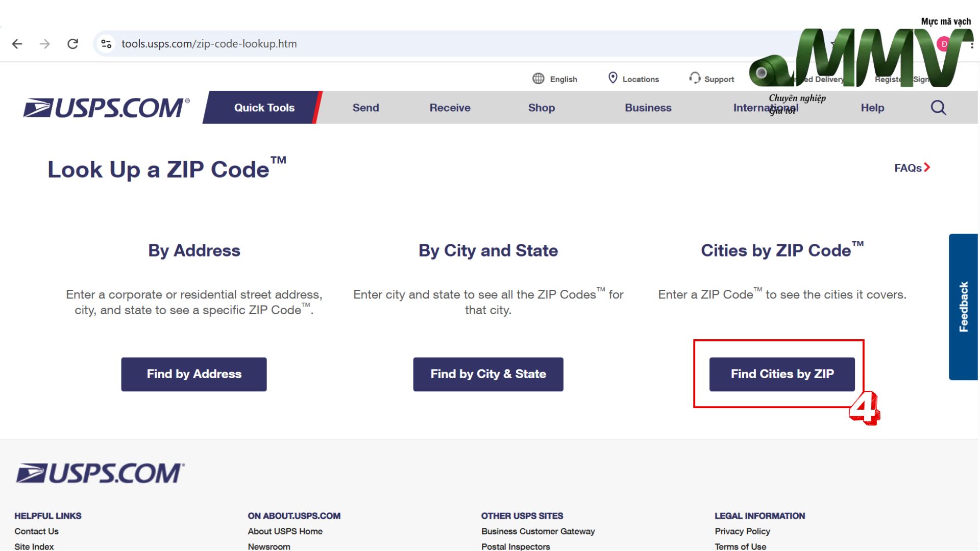Click the Find by City & State button
980x551 pixels.
point(488,374)
